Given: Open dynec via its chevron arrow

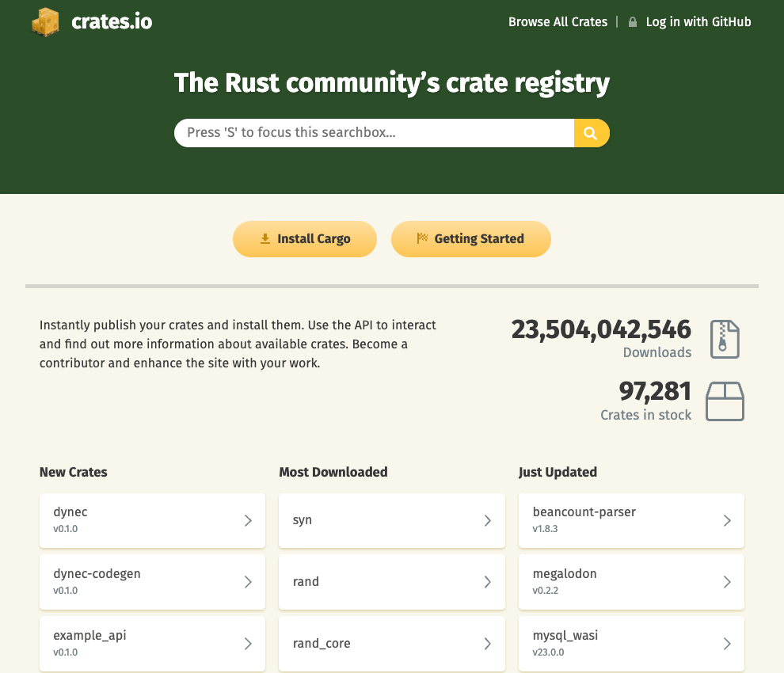Looking at the screenshot, I should tap(248, 520).
